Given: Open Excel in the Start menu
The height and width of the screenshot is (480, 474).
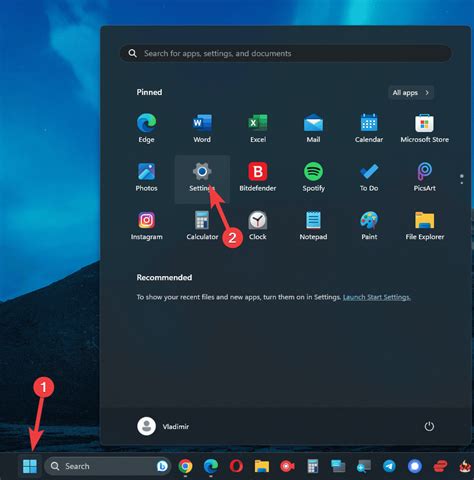Looking at the screenshot, I should pyautogui.click(x=258, y=128).
